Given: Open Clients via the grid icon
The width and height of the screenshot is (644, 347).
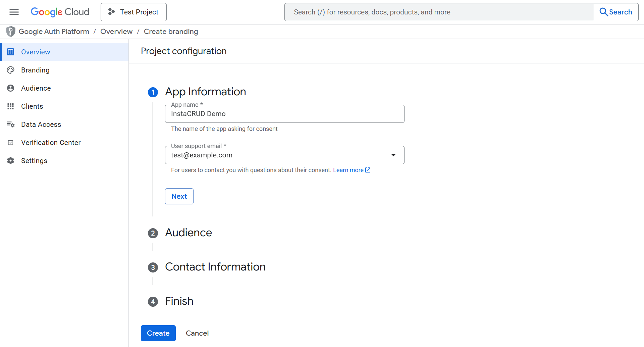Looking at the screenshot, I should (10, 106).
